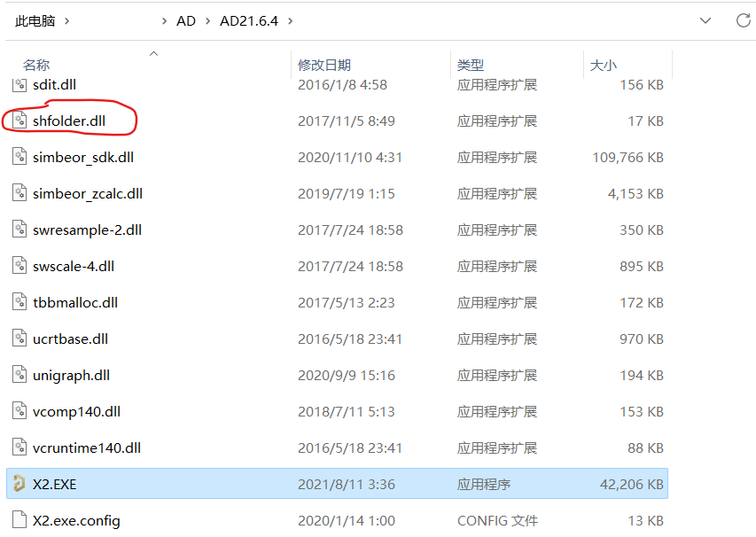Click the shfolder.dll DLL file icon
The height and width of the screenshot is (537, 756).
(x=19, y=121)
